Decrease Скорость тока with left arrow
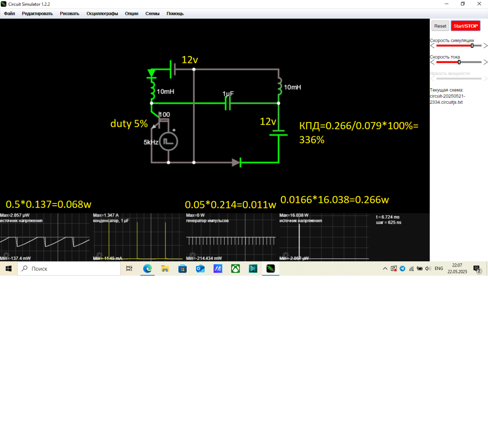Viewport: 488px width, 448px height. [x=432, y=62]
